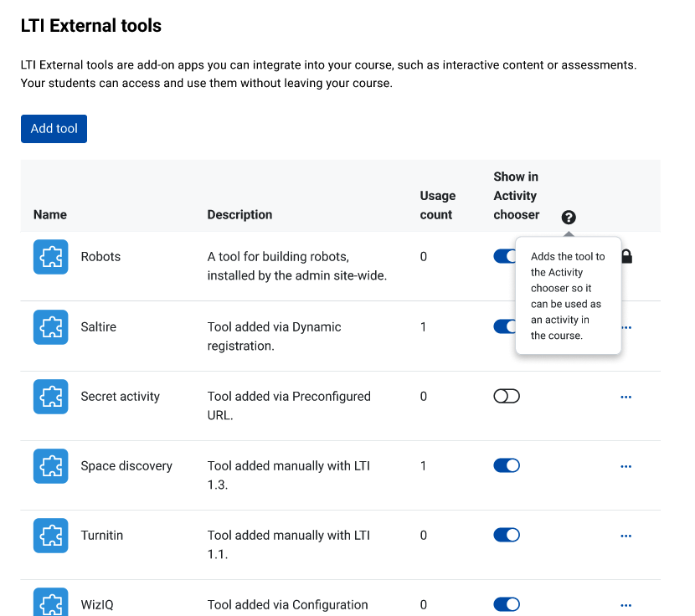695x616 pixels.
Task: Click the Secret activity usage count value
Action: click(x=424, y=397)
